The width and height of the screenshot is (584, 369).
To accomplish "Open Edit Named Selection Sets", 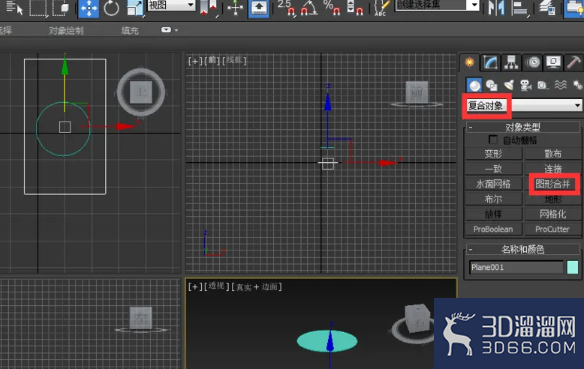I will [381, 7].
